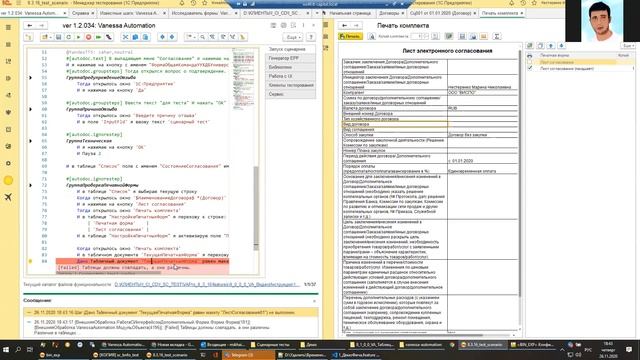Open the current feature files catalog path link
Image resolution: width=640 pixels, height=360 pixels.
click(x=206, y=284)
